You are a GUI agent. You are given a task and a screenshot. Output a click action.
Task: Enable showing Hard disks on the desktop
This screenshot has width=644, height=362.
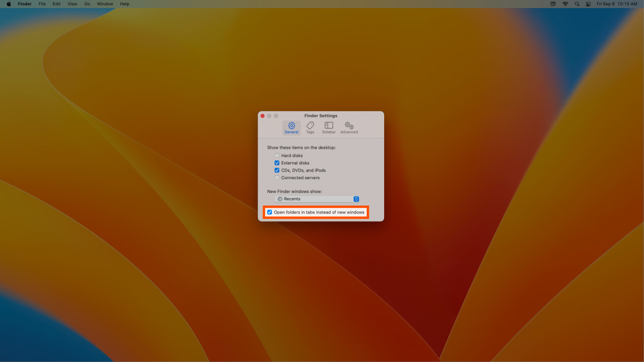[x=277, y=155]
